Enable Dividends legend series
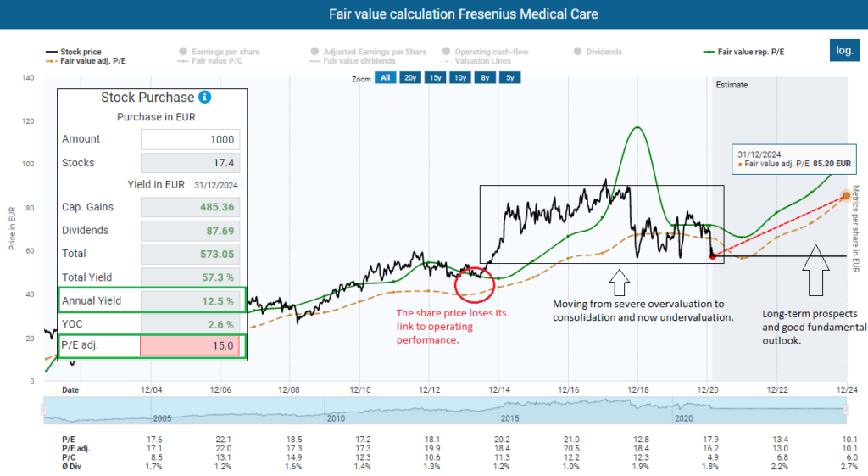Screen dimensions: 868x476 [x=598, y=52]
